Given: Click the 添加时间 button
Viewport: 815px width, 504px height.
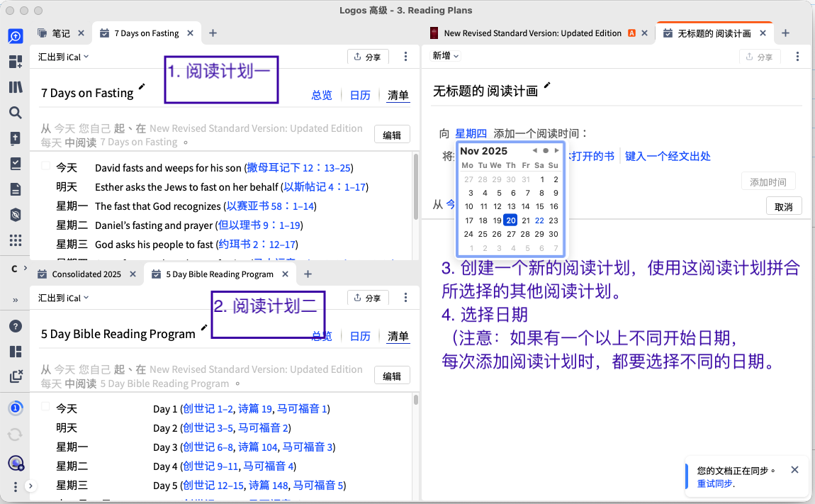Looking at the screenshot, I should click(x=768, y=181).
